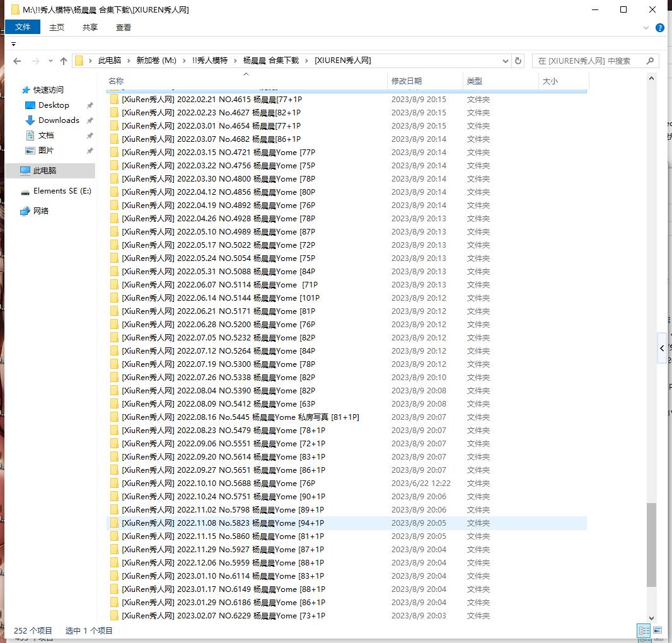
Task: Click the vertical scrollbar thumb
Action: click(x=651, y=545)
